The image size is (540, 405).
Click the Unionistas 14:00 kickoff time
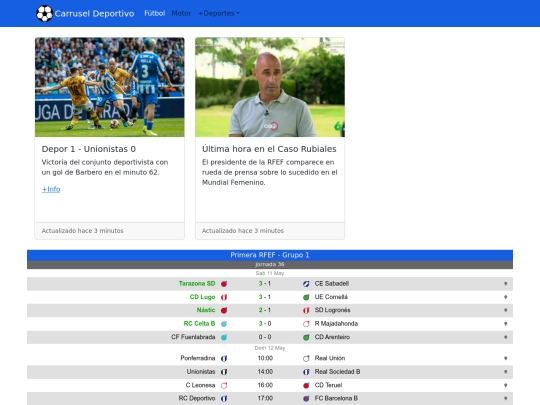[x=265, y=372]
